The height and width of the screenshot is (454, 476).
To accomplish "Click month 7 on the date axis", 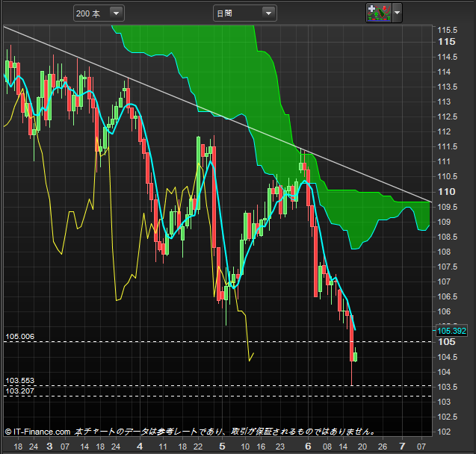I will pos(402,447).
